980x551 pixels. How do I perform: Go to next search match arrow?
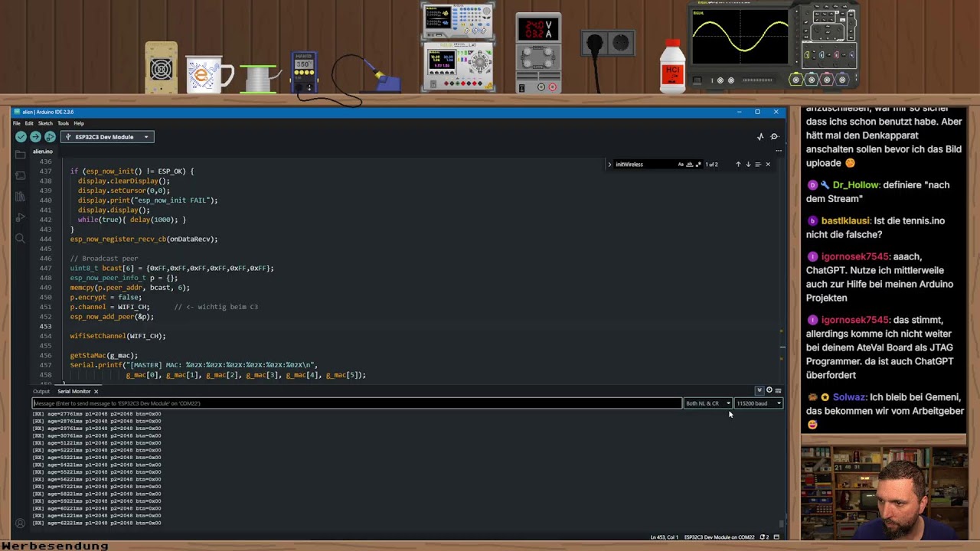point(748,165)
